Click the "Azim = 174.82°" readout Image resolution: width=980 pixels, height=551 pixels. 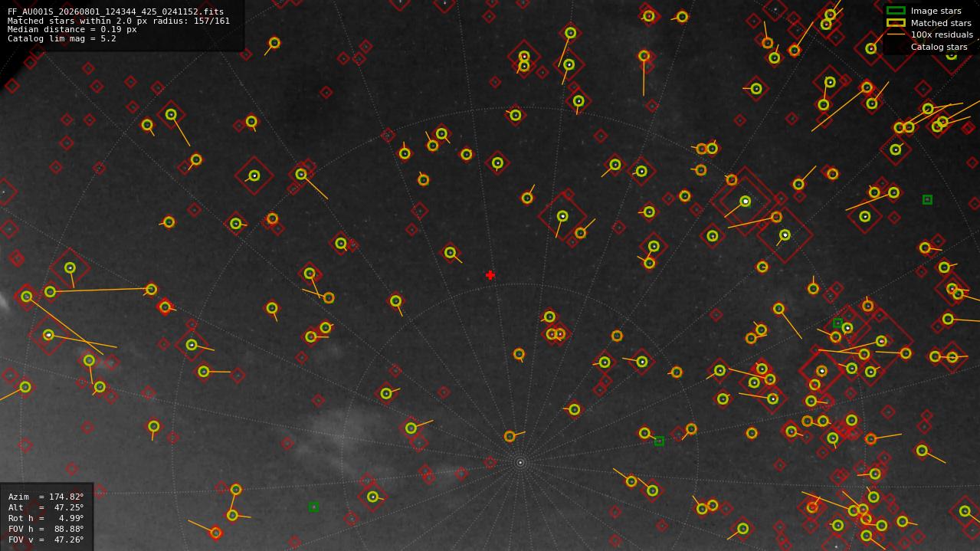tap(46, 497)
